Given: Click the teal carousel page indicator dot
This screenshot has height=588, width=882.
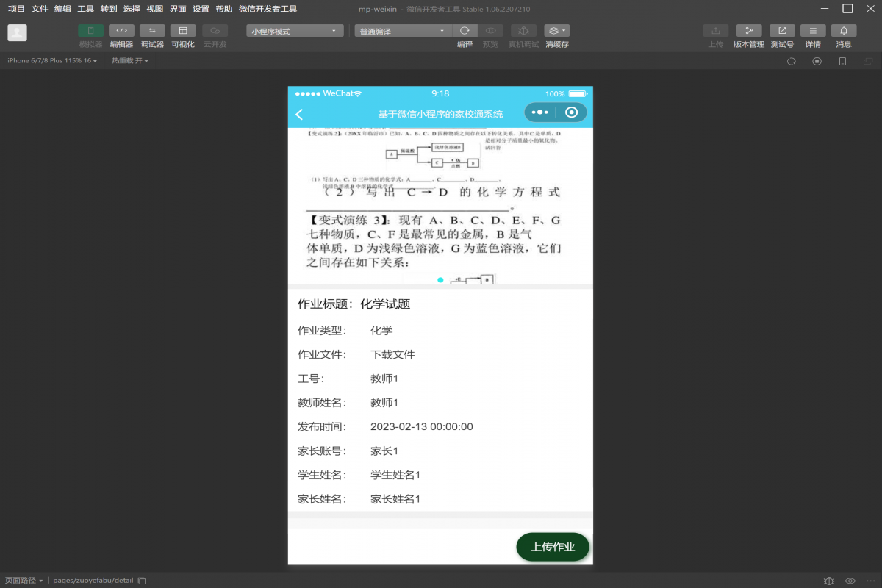Looking at the screenshot, I should 440,280.
